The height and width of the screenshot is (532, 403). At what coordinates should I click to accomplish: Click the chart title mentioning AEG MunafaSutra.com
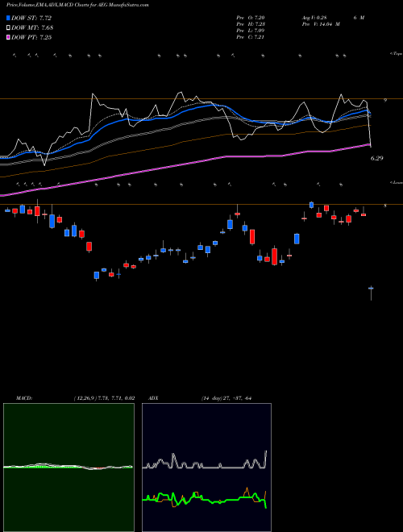(77, 5)
